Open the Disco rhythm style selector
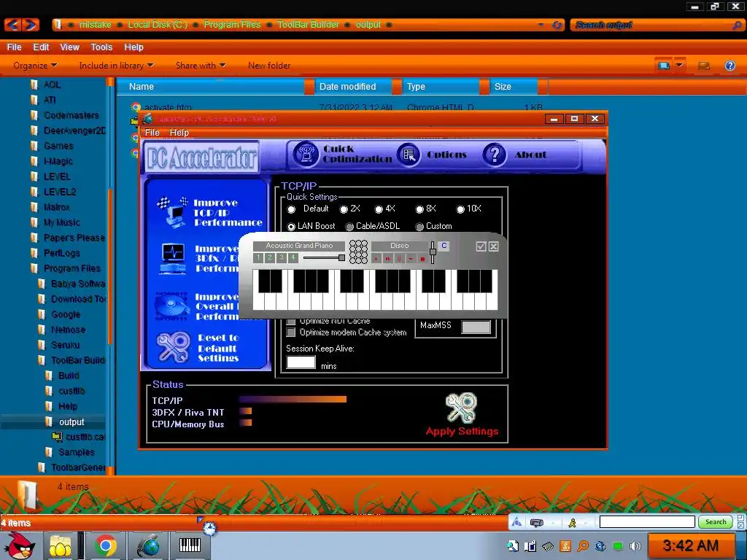Screen dimensions: 747x560 point(399,246)
